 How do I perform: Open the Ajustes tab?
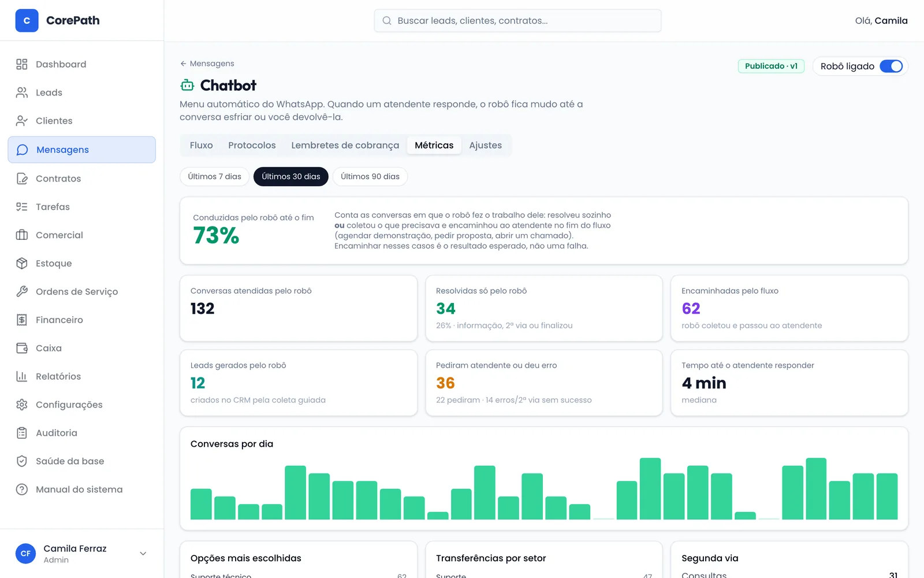(x=486, y=145)
